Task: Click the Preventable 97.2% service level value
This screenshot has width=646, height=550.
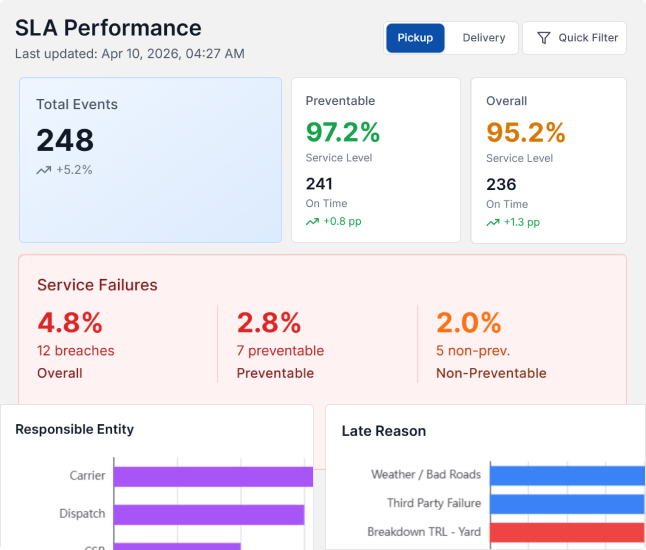Action: click(343, 132)
